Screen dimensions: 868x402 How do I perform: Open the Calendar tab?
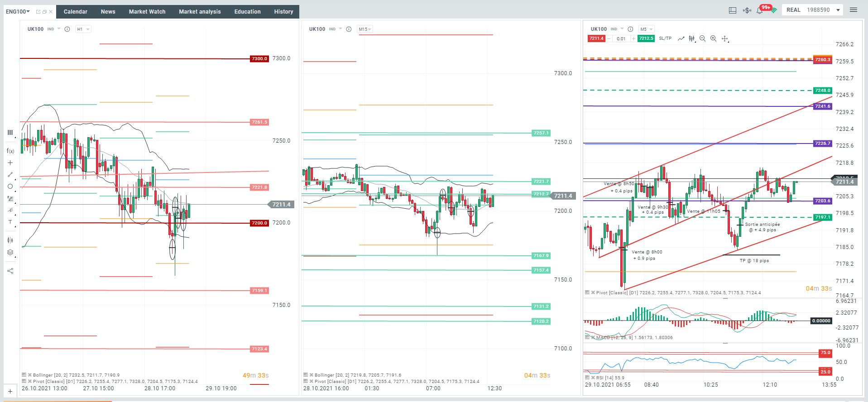pyautogui.click(x=76, y=12)
